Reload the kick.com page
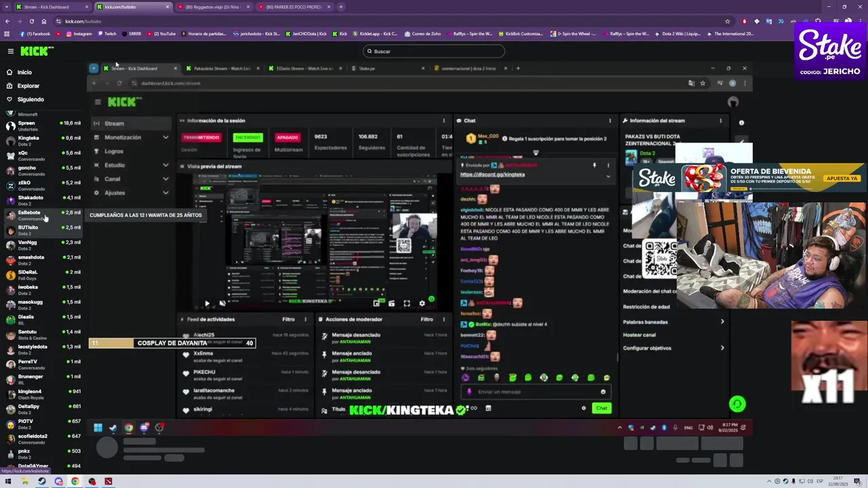Screen dimensions: 868x488 pos(31,21)
